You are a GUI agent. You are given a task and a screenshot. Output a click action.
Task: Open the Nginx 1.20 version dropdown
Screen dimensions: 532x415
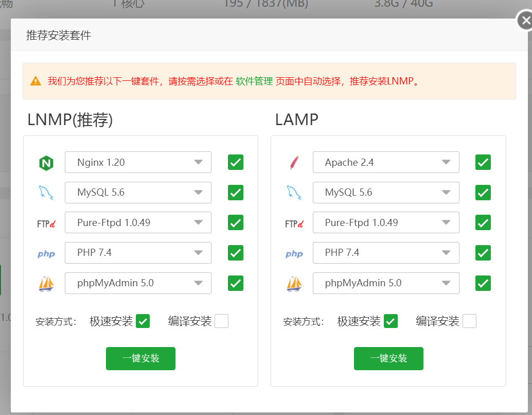click(138, 162)
